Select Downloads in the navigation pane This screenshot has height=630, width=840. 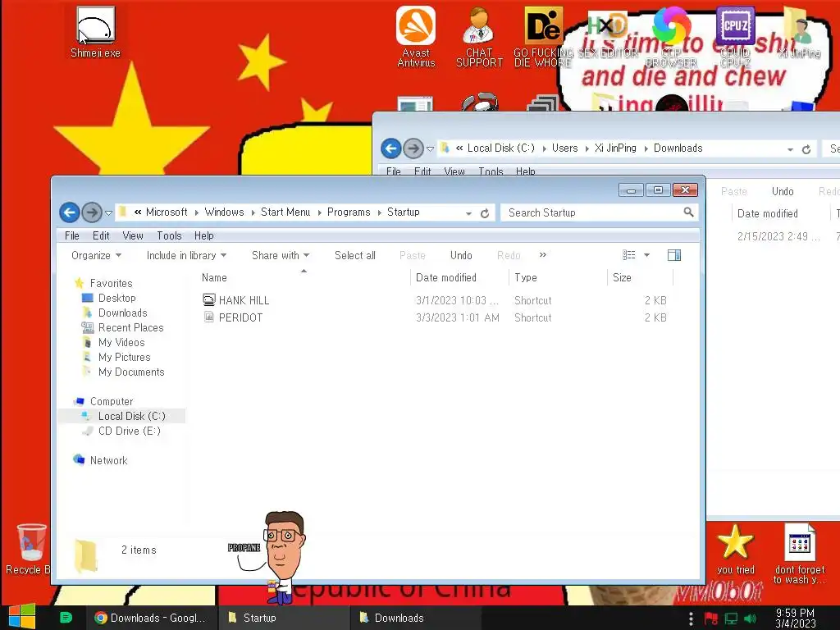115,313
